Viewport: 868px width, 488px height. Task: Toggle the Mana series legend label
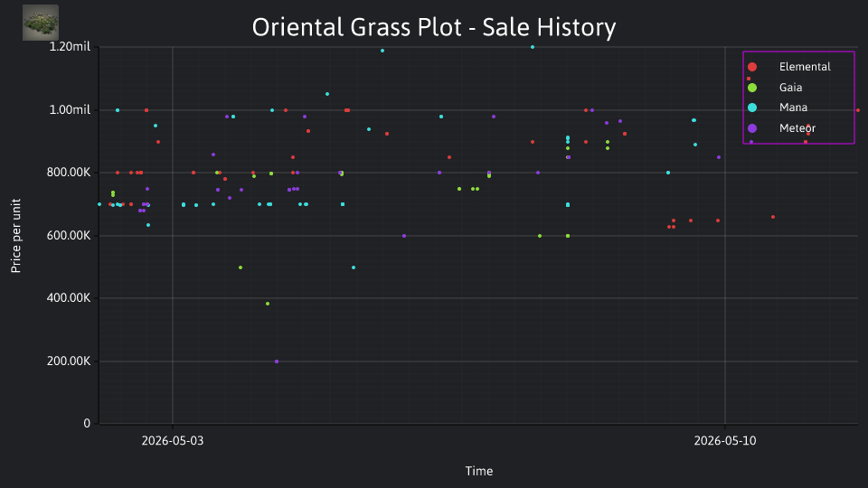click(x=793, y=108)
